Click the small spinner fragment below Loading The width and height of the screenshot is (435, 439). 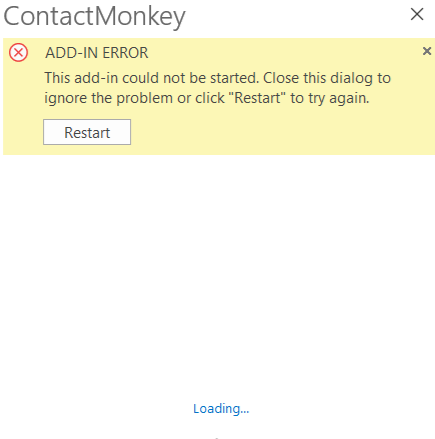click(217, 437)
